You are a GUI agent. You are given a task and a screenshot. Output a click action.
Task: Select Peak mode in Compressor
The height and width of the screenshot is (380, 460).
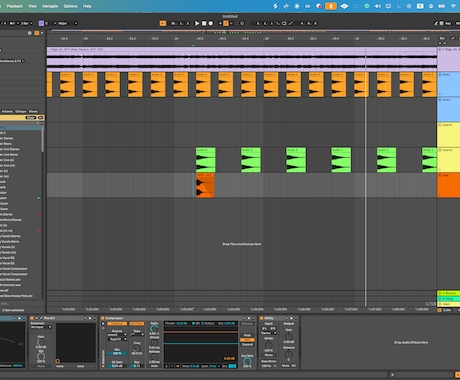click(x=247, y=335)
